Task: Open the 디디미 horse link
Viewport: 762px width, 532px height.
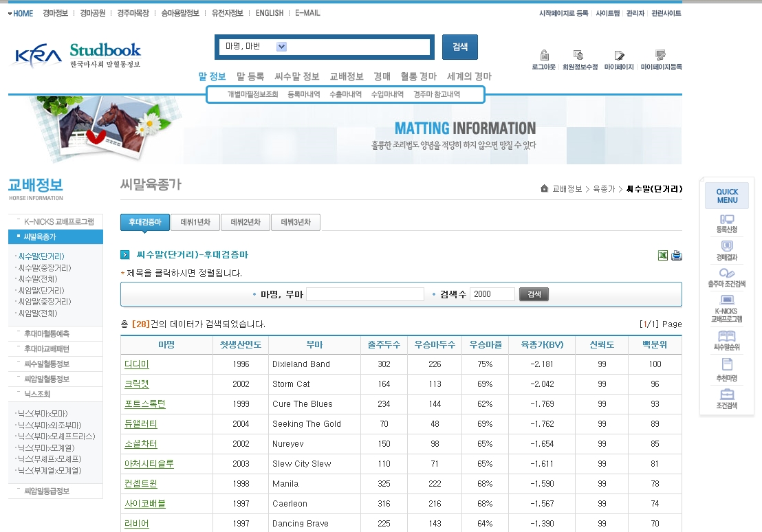Action: coord(136,364)
